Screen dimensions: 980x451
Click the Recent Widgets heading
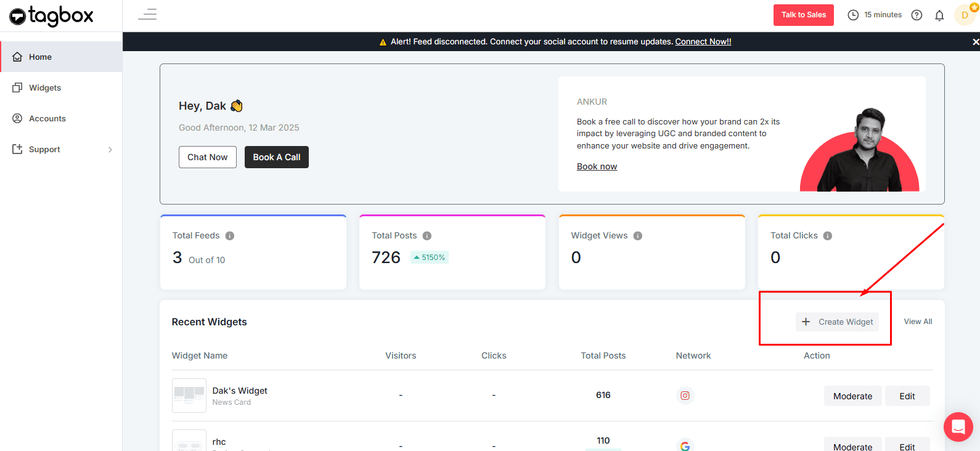209,322
